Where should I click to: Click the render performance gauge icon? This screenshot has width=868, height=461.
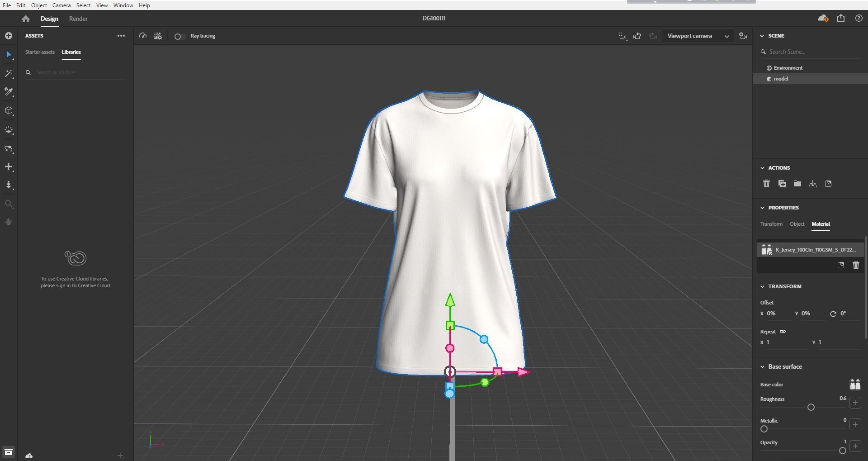click(143, 36)
